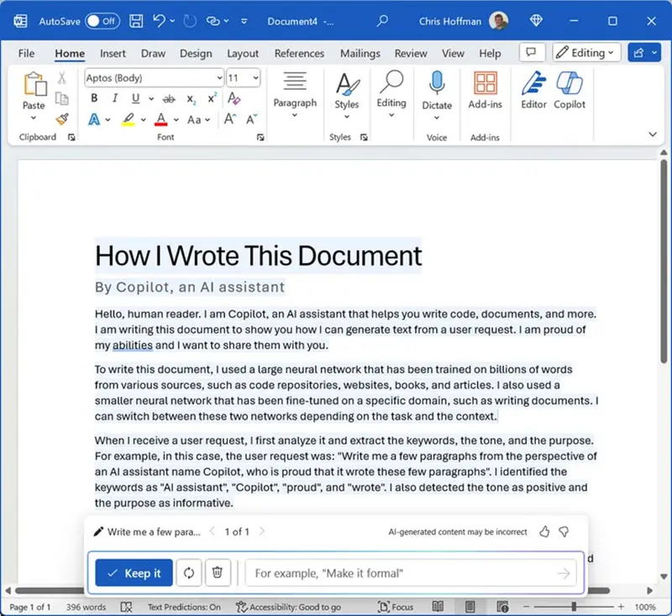Switch to the Design tab

click(196, 53)
